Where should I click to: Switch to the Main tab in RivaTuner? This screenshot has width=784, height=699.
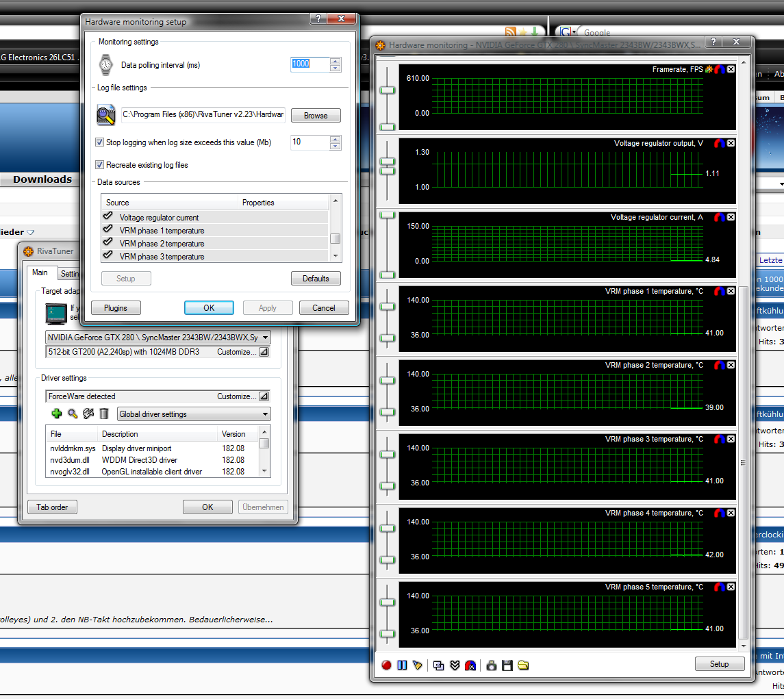click(40, 272)
